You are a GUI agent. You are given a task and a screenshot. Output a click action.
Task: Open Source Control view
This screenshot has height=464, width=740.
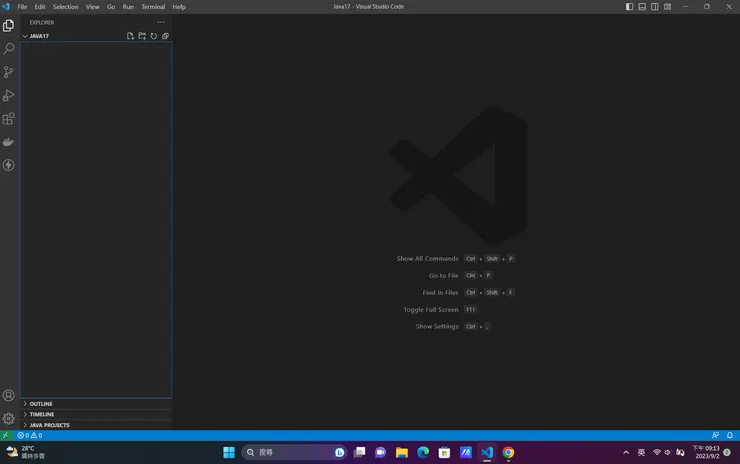click(x=8, y=72)
